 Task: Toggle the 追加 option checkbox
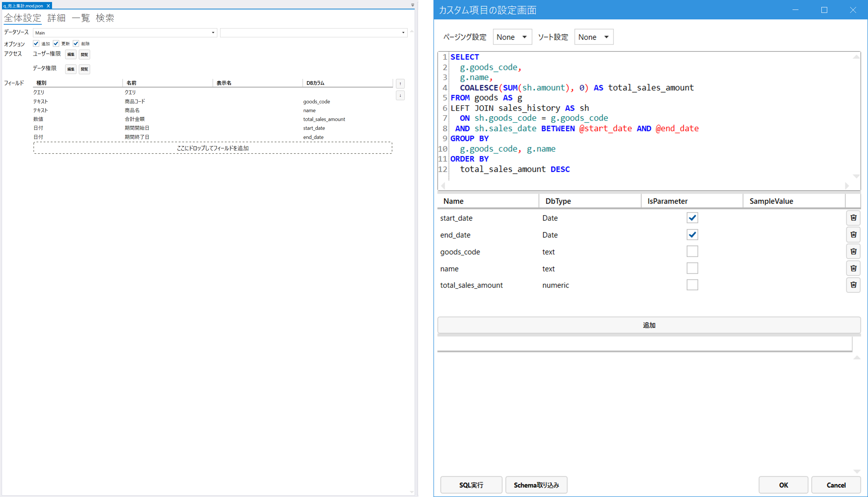(x=36, y=43)
